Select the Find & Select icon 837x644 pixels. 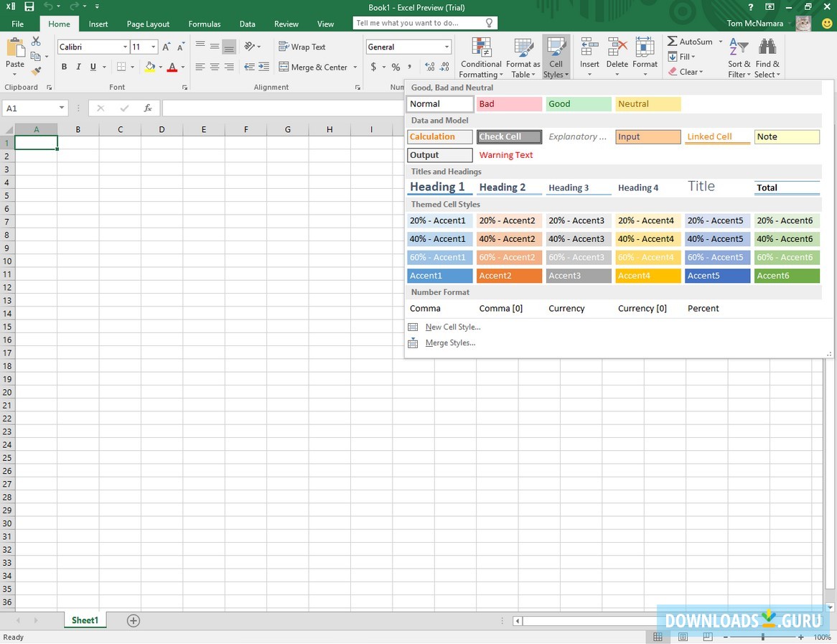(x=767, y=56)
